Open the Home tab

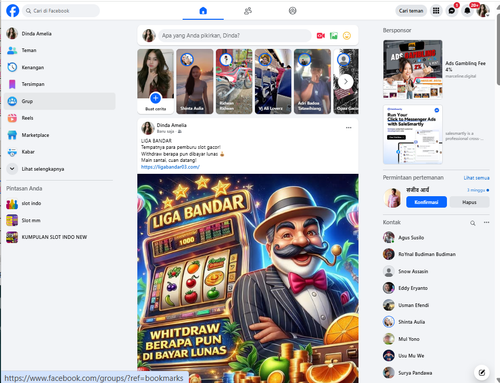point(203,11)
